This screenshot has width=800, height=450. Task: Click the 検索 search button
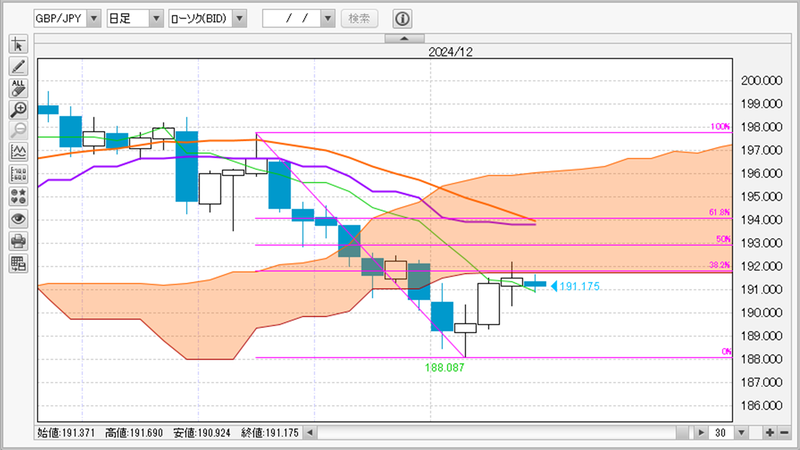[x=359, y=18]
